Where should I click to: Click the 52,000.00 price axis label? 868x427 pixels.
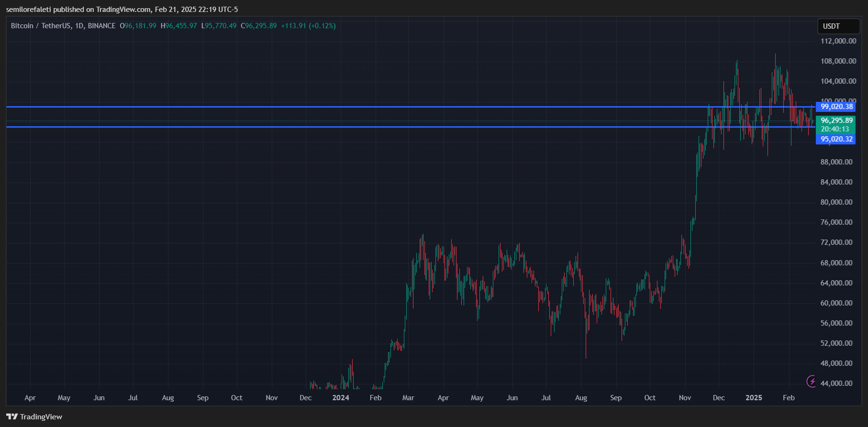pyautogui.click(x=836, y=343)
